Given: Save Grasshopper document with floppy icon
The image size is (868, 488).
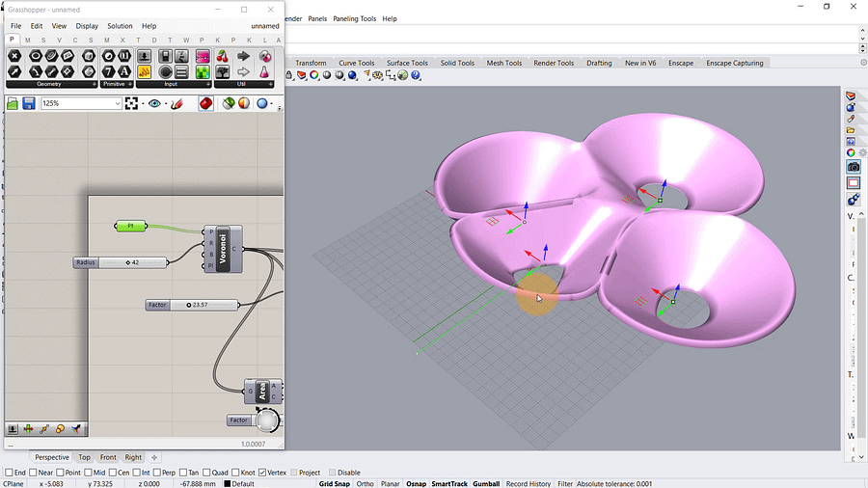Looking at the screenshot, I should coord(29,103).
